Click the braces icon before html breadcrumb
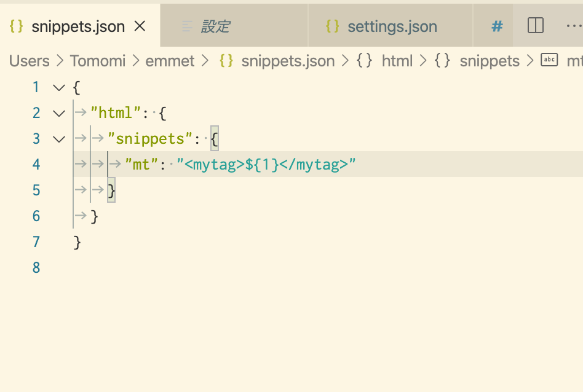This screenshot has height=392, width=583. pyautogui.click(x=364, y=60)
